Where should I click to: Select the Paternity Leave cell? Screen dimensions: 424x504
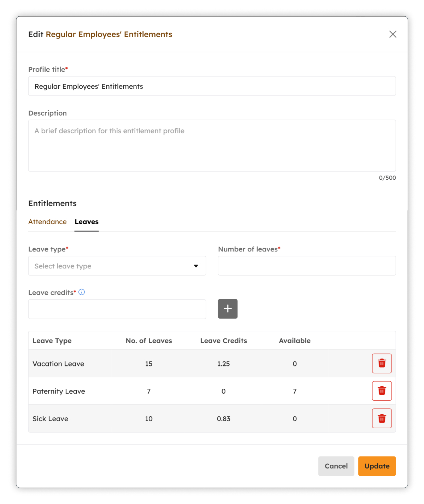tap(59, 391)
